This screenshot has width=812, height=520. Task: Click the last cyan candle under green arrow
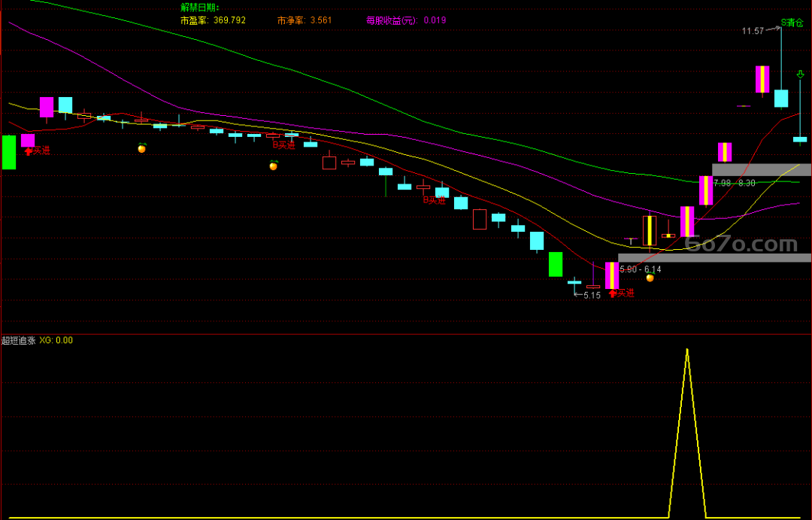point(800,139)
